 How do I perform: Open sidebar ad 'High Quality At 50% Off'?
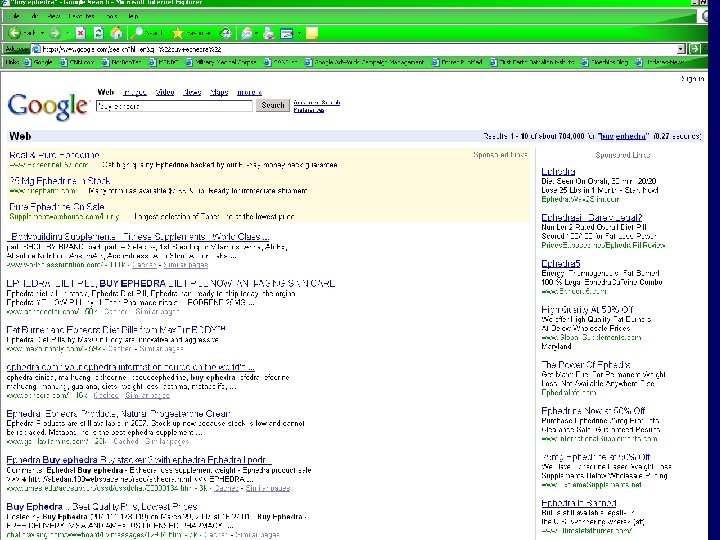point(587,309)
